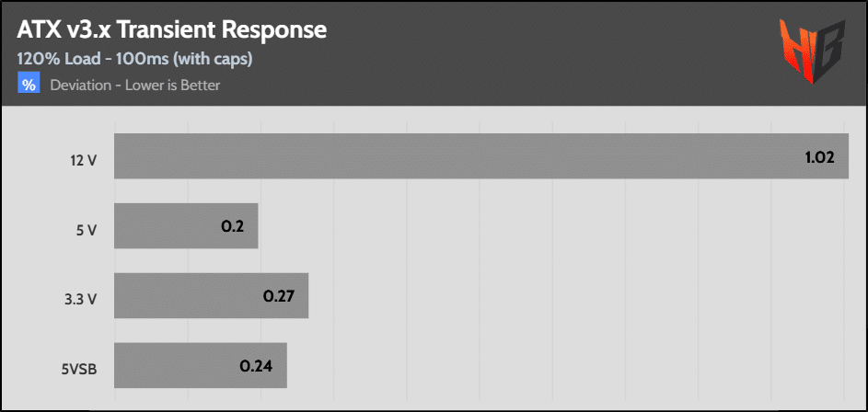868x412 pixels.
Task: Click the 3.3 V axis label
Action: click(82, 301)
